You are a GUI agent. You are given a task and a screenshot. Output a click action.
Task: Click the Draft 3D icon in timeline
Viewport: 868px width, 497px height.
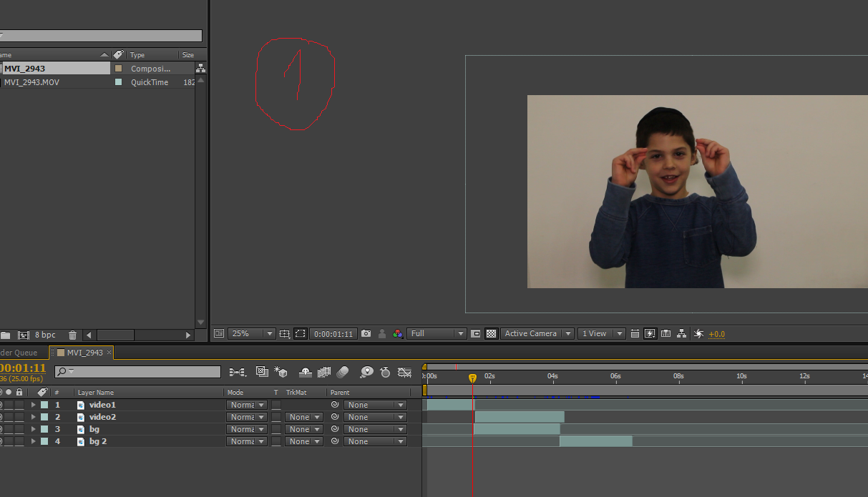coord(281,373)
